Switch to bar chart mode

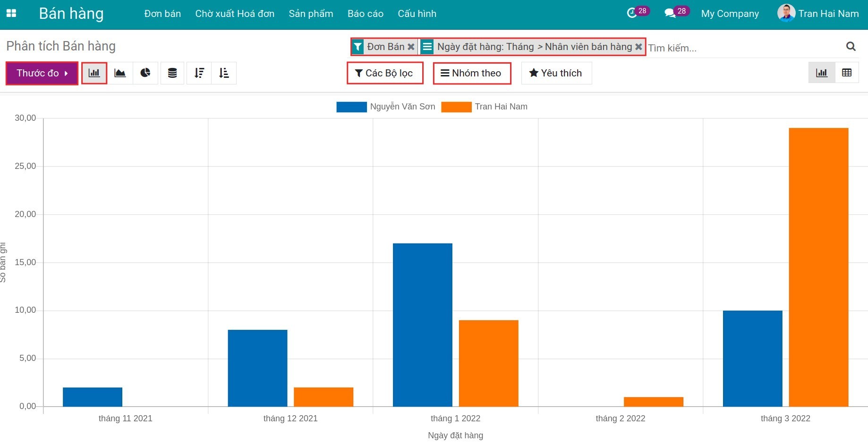pyautogui.click(x=94, y=73)
